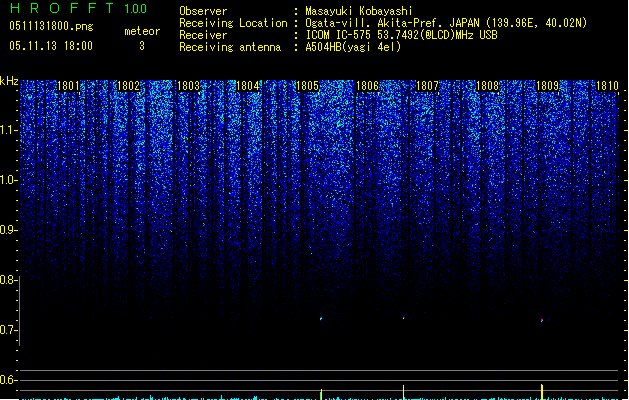Click the 1.1 kHz axis label
The width and height of the screenshot is (629, 400).
click(x=8, y=130)
